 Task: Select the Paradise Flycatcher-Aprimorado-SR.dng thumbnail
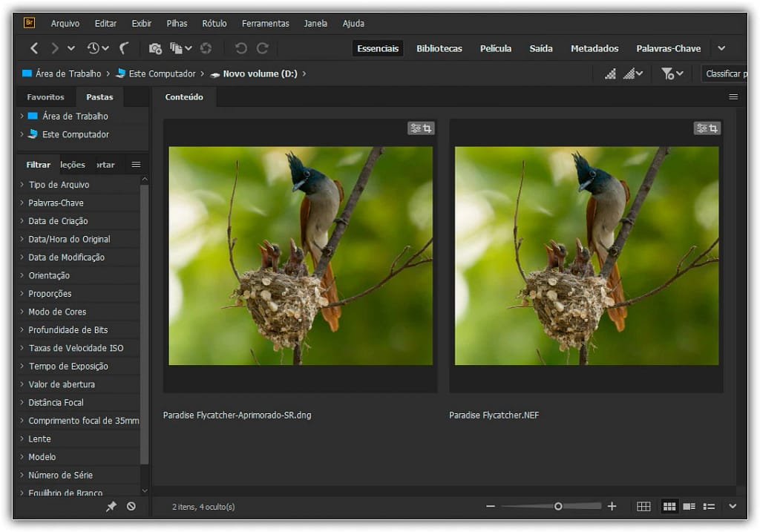(300, 255)
